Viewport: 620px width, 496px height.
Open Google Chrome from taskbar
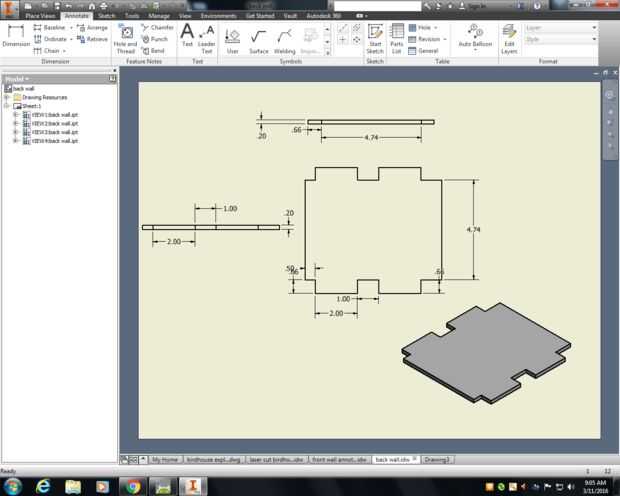[132, 487]
